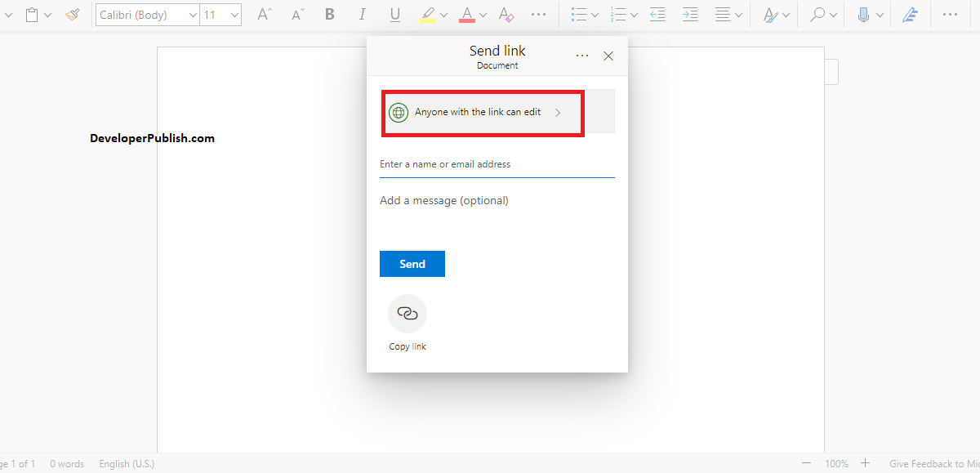This screenshot has height=473, width=980.
Task: Copy the shareable link
Action: [408, 314]
